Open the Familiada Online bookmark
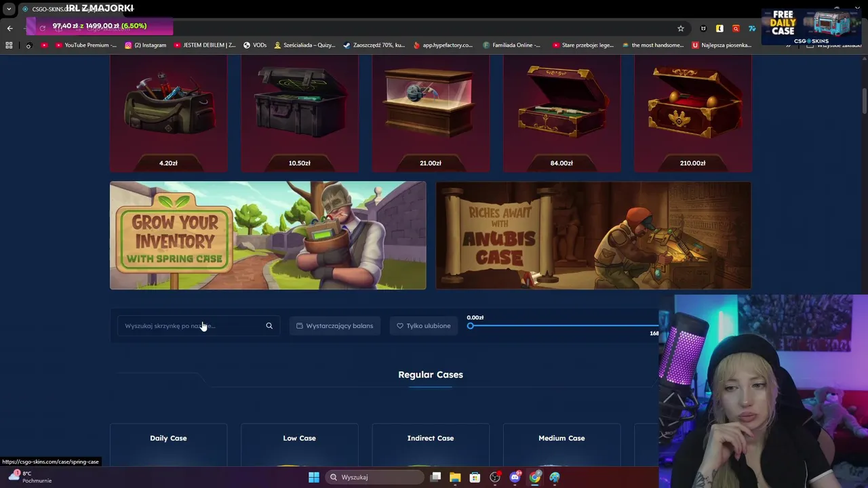868x488 pixels. 512,45
